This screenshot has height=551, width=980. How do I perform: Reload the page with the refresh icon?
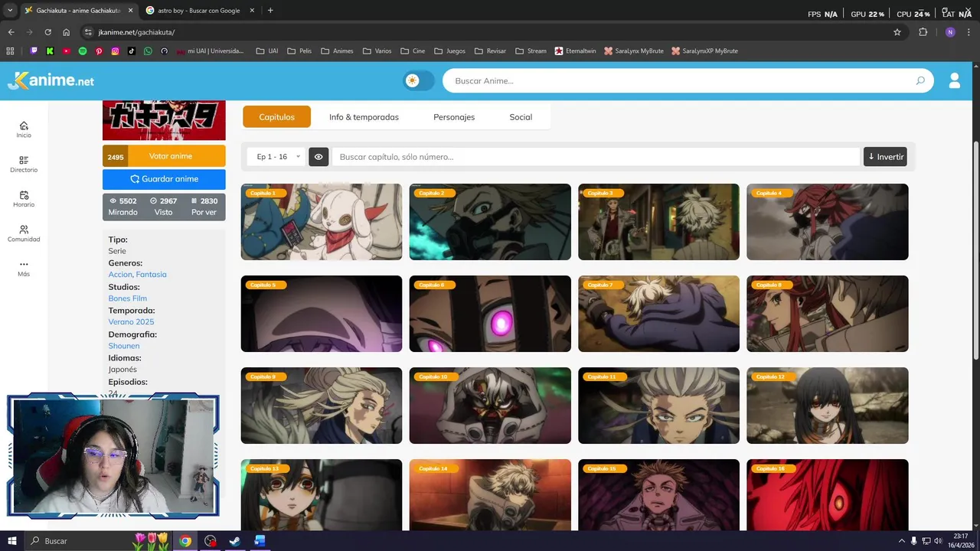tap(47, 32)
